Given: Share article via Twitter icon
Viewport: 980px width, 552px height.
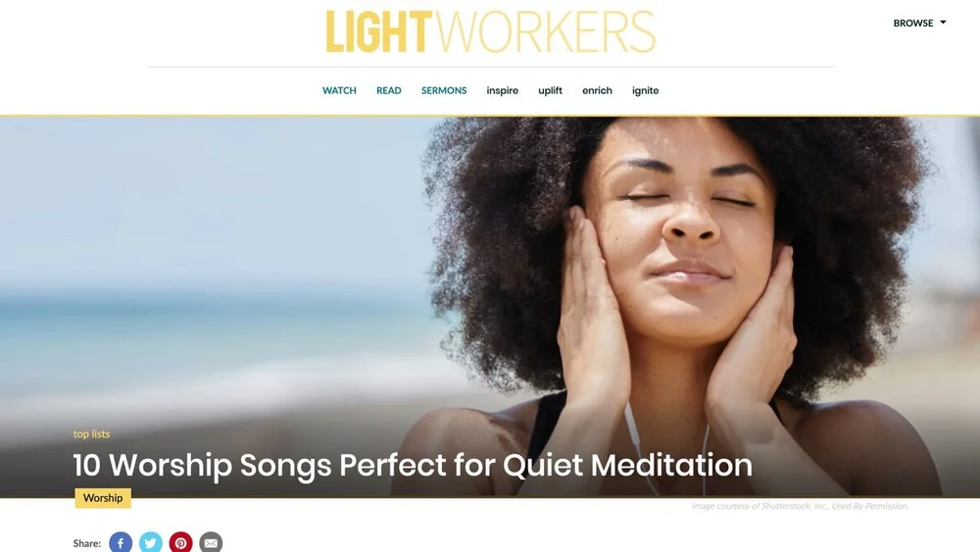Looking at the screenshot, I should click(151, 542).
